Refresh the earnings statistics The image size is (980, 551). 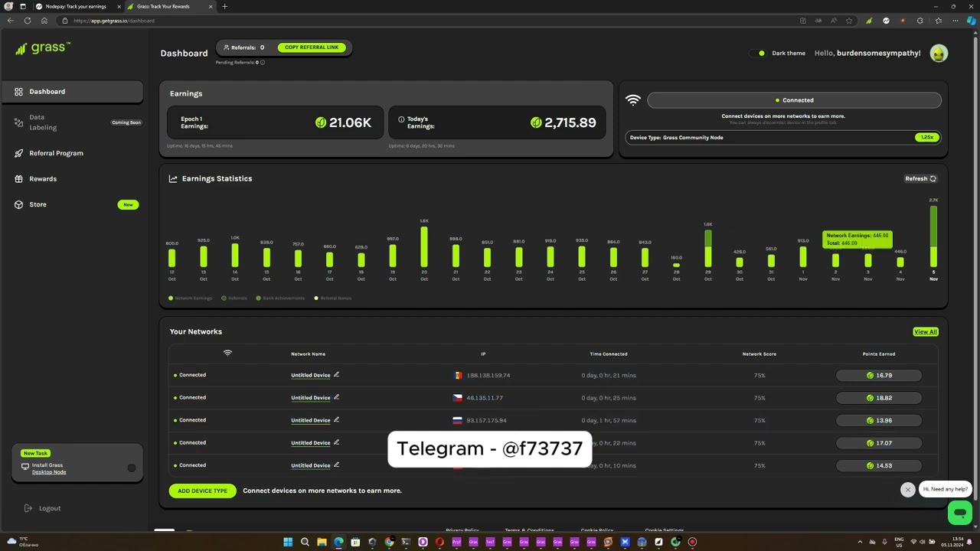(x=920, y=179)
